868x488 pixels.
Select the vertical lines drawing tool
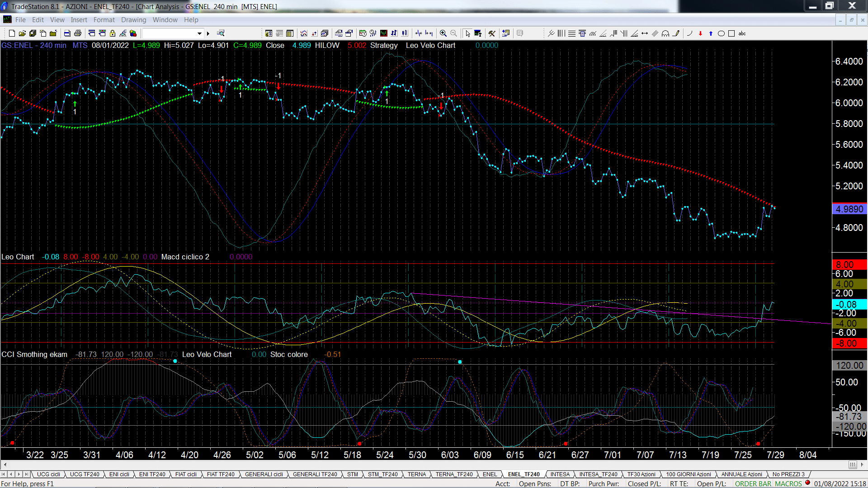click(x=561, y=33)
